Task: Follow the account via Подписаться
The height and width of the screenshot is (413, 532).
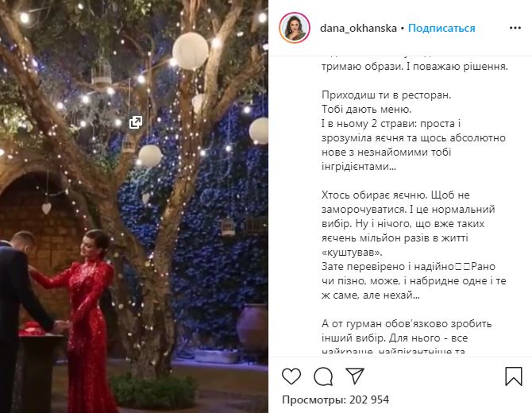Action: [441, 28]
